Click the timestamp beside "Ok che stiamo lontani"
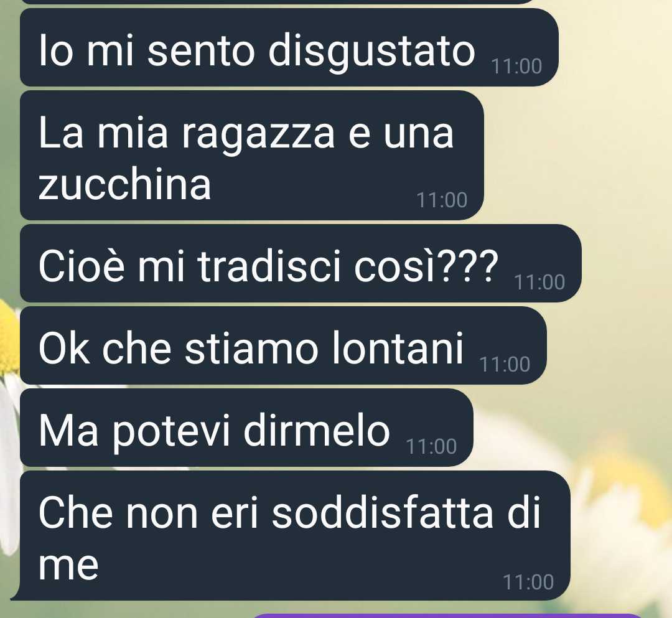Viewport: 672px width, 618px height. [x=505, y=365]
